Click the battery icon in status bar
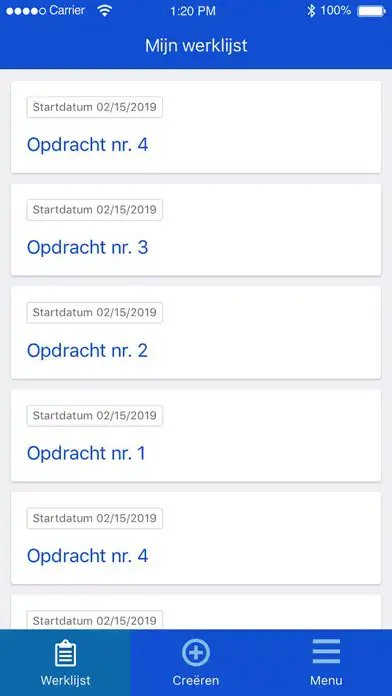Screen dimensions: 392x696 tap(372, 11)
